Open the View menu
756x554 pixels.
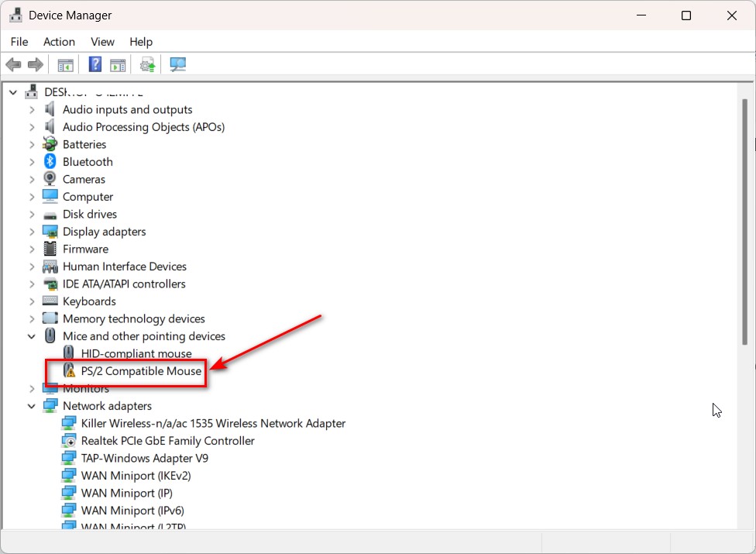click(x=102, y=42)
